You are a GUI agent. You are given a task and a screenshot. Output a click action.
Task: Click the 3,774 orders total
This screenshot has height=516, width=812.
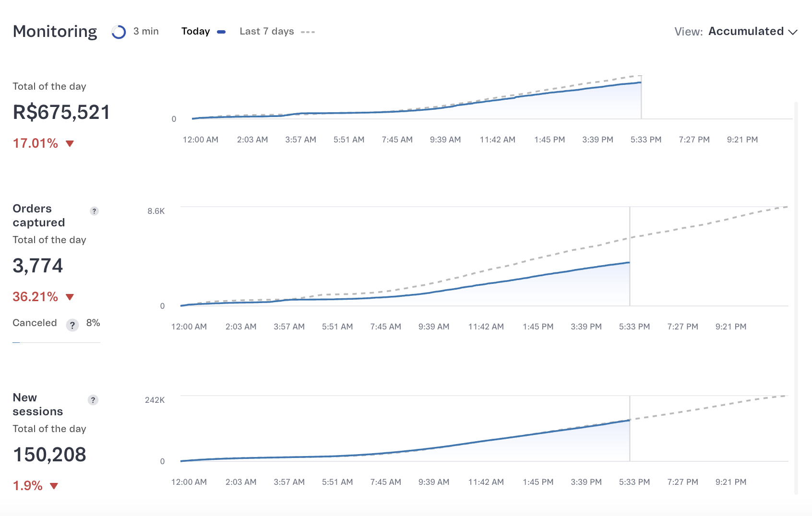(x=38, y=266)
